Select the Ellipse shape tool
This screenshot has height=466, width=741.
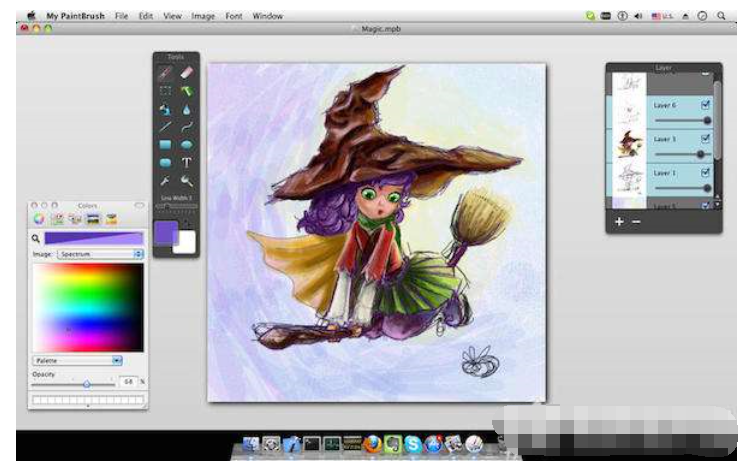187,145
